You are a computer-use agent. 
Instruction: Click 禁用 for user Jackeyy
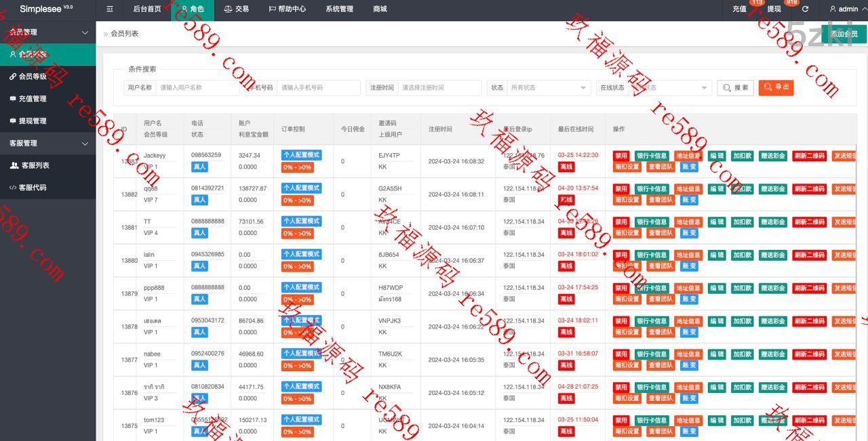click(x=621, y=156)
